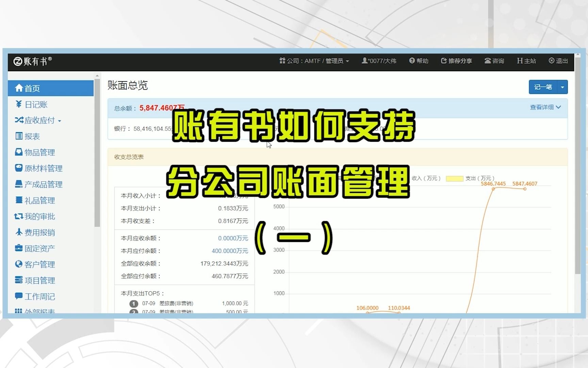Expand 查看详细 details
Image resolution: width=588 pixels, height=368 pixels.
[545, 107]
